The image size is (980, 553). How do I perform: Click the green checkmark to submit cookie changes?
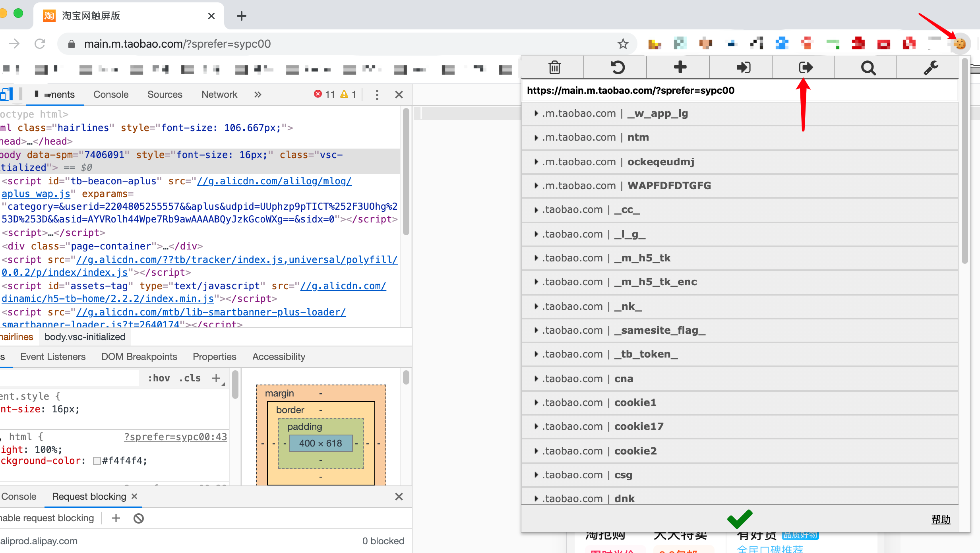[x=739, y=518]
